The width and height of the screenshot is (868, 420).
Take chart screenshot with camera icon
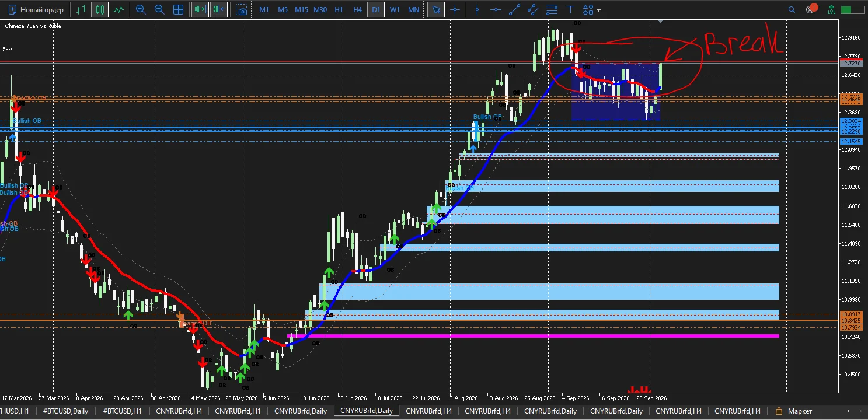click(242, 10)
